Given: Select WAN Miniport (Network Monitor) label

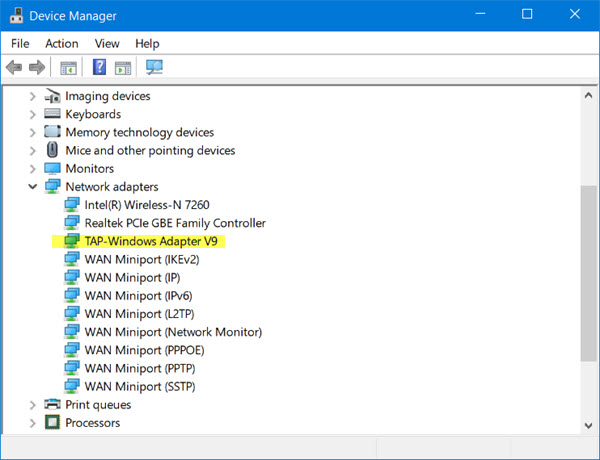Looking at the screenshot, I should (x=173, y=332).
